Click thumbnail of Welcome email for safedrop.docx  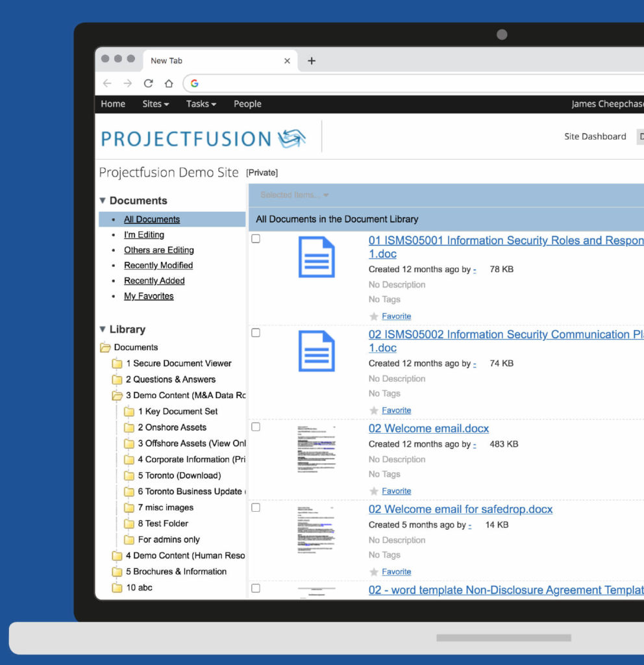(x=317, y=530)
